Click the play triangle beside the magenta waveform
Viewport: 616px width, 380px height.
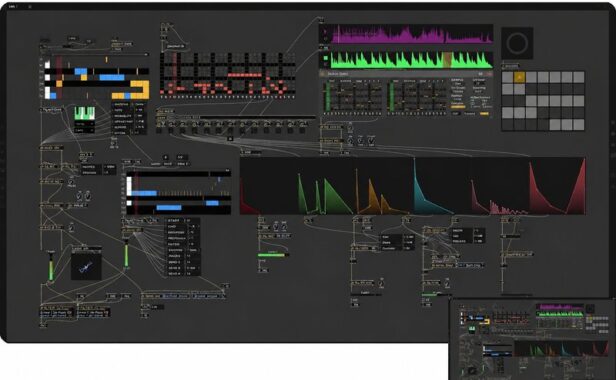point(325,31)
